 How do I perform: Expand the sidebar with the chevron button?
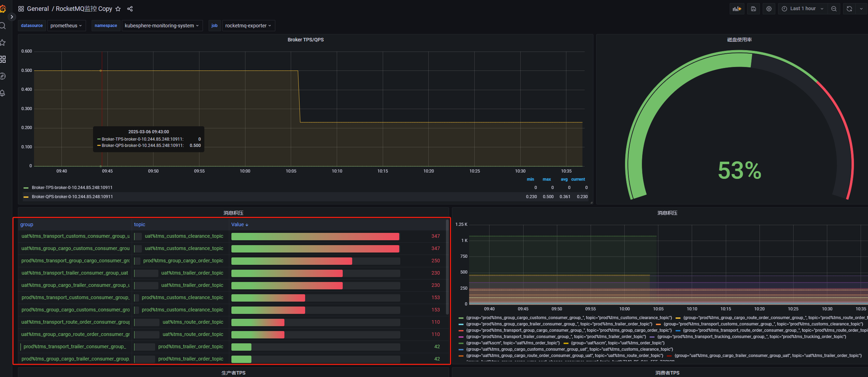point(12,17)
